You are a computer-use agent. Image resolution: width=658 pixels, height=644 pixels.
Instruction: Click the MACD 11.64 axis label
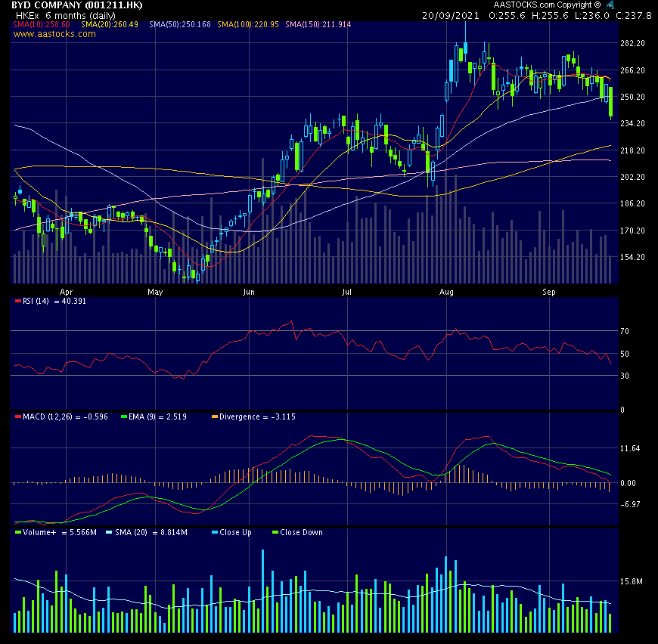(x=630, y=449)
